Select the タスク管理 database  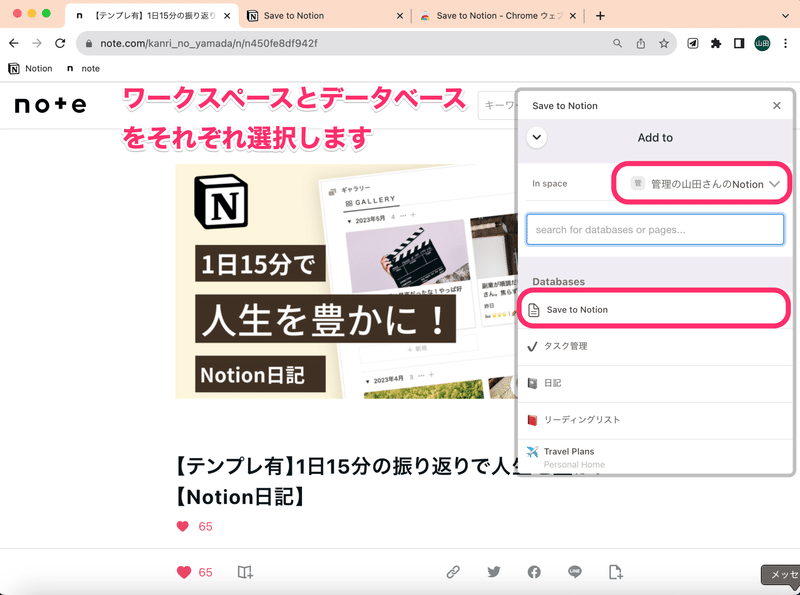click(655, 346)
